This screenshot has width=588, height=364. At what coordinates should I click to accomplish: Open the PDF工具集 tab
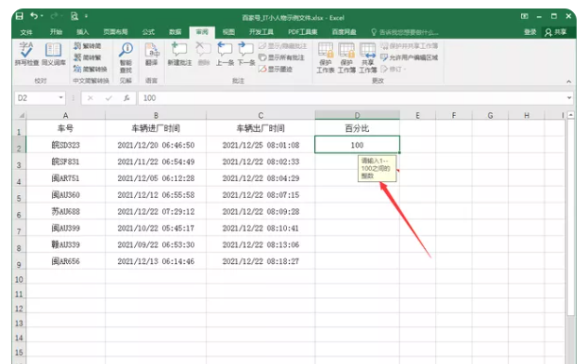click(303, 32)
